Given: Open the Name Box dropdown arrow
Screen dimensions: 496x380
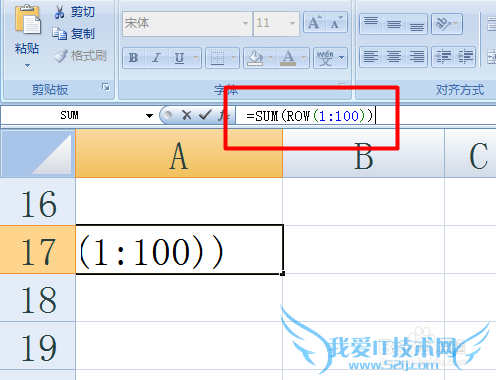Looking at the screenshot, I should point(149,116).
